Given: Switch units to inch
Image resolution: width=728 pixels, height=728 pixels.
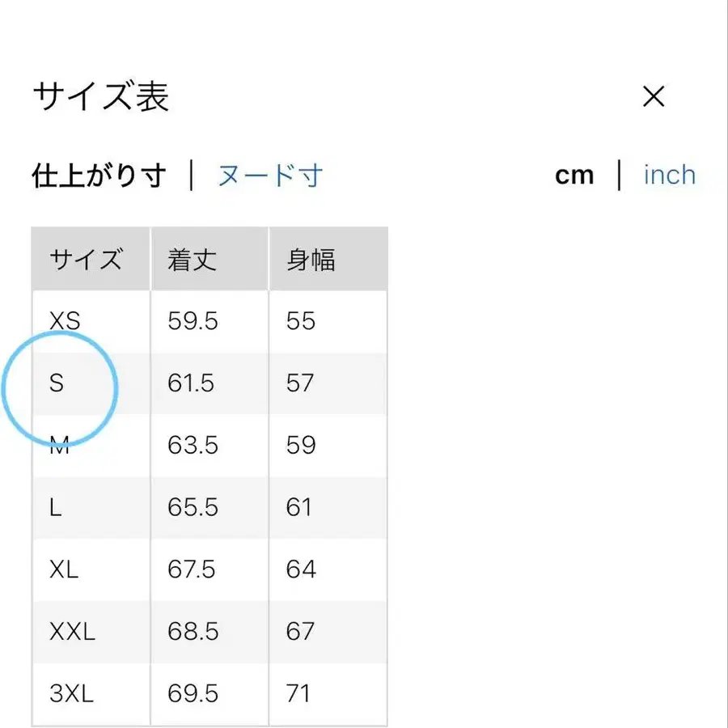Looking at the screenshot, I should point(669,175).
